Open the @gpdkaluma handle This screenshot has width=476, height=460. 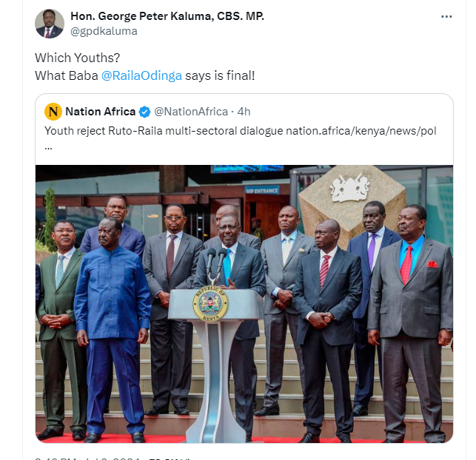coord(104,31)
